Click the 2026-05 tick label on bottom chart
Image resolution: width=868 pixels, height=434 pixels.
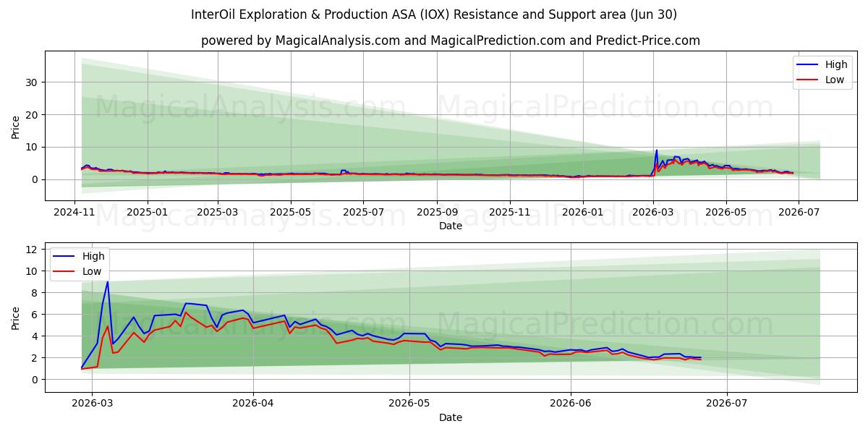click(409, 404)
